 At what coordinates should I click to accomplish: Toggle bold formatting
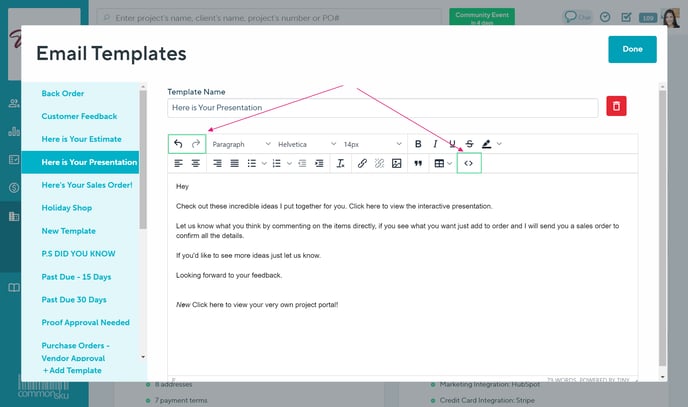click(x=418, y=144)
